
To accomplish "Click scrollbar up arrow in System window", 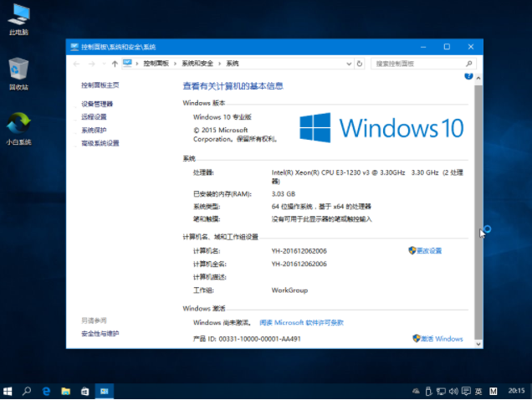I will tap(478, 78).
